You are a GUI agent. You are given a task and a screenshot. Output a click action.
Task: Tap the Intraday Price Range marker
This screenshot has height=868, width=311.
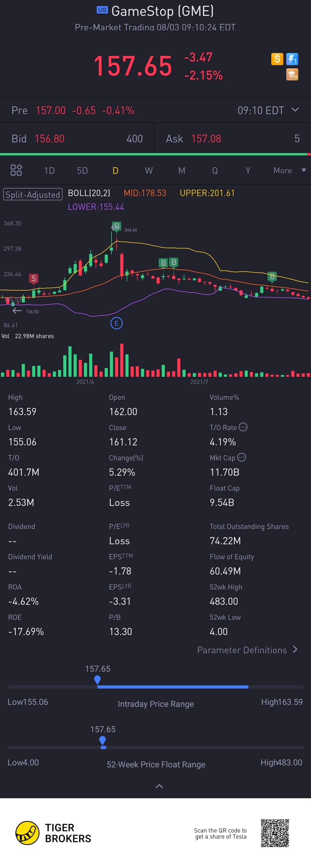click(97, 680)
